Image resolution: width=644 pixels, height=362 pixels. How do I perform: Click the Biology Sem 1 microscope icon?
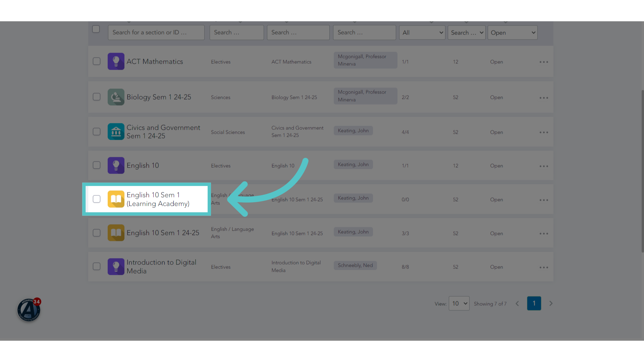click(x=116, y=97)
